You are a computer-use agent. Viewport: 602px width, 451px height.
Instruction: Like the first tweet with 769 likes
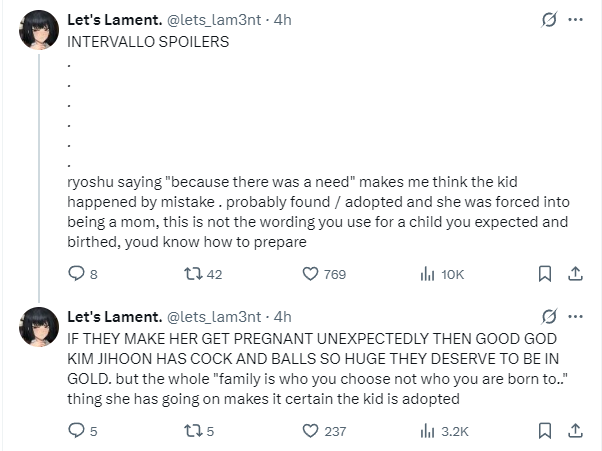310,273
